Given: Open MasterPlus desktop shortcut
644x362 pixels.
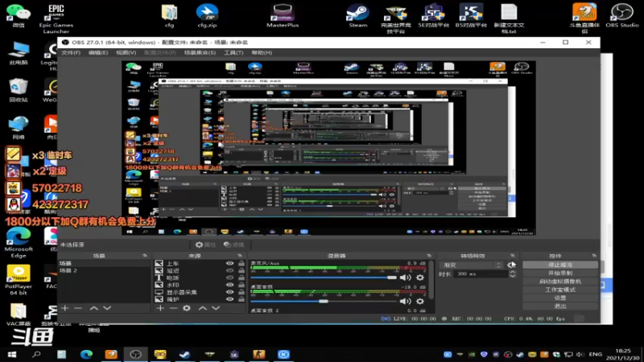Looking at the screenshot, I should pyautogui.click(x=283, y=16).
